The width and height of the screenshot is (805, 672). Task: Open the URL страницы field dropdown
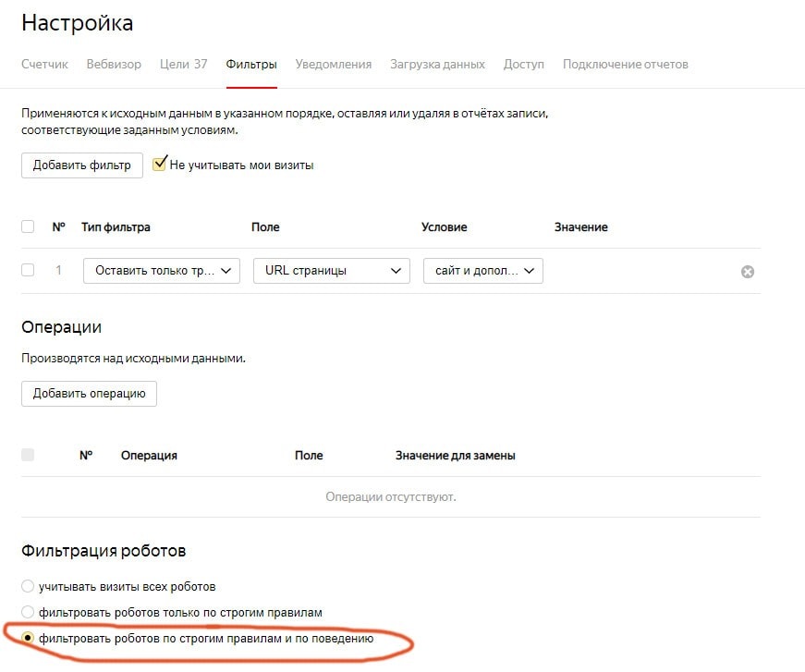pos(331,271)
